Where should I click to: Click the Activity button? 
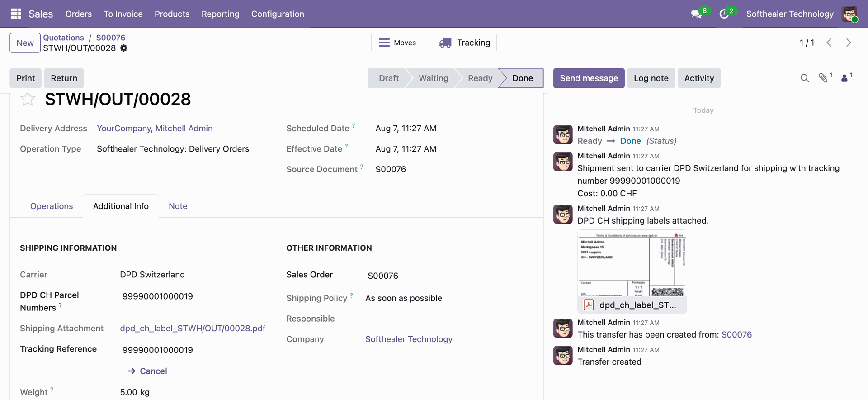point(699,78)
